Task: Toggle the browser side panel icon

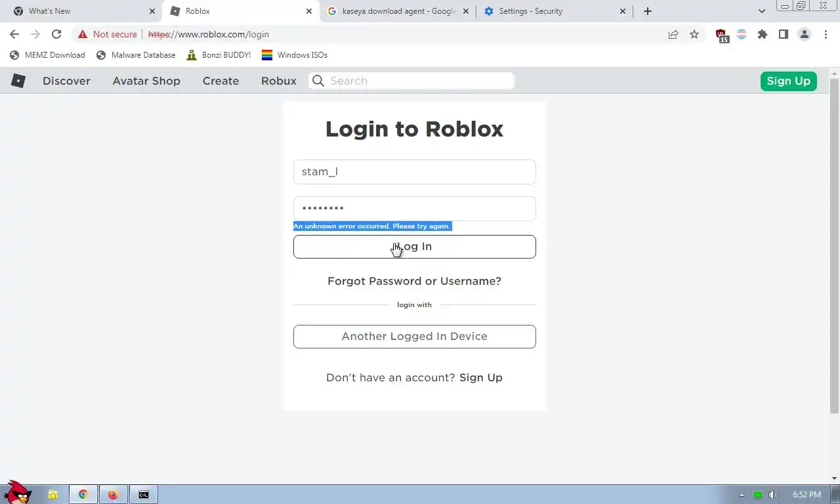Action: click(x=783, y=34)
